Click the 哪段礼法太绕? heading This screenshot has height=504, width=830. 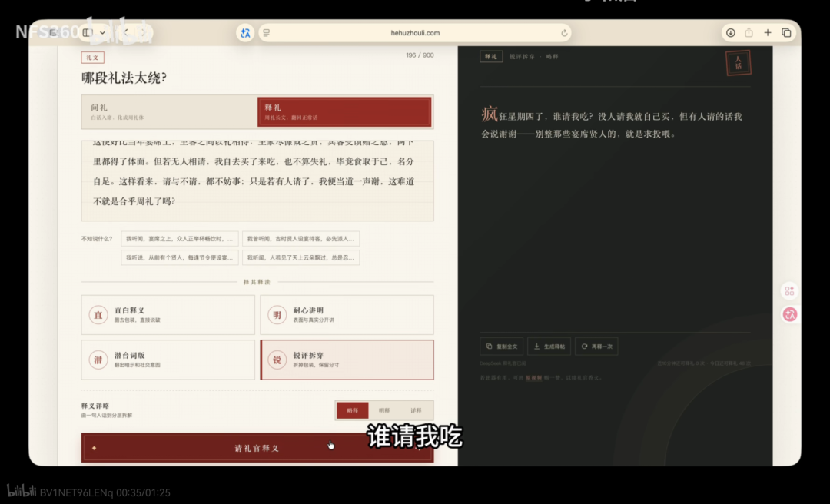coord(124,78)
